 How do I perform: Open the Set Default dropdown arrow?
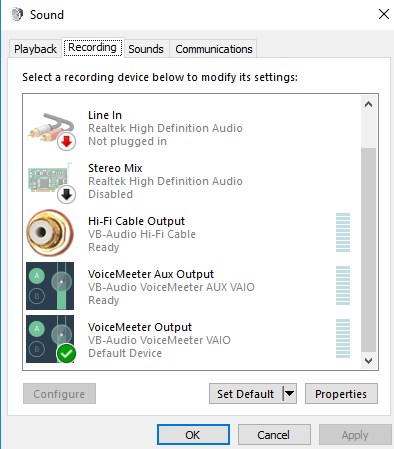click(x=290, y=394)
